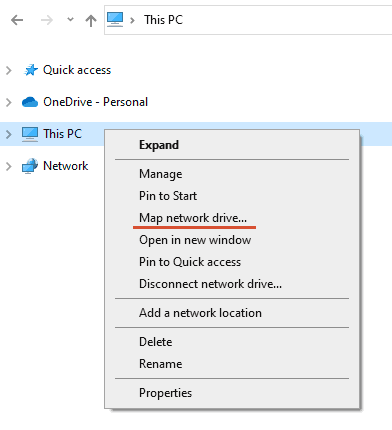Expand the OneDrive - Personal node
The width and height of the screenshot is (392, 430).
9,102
